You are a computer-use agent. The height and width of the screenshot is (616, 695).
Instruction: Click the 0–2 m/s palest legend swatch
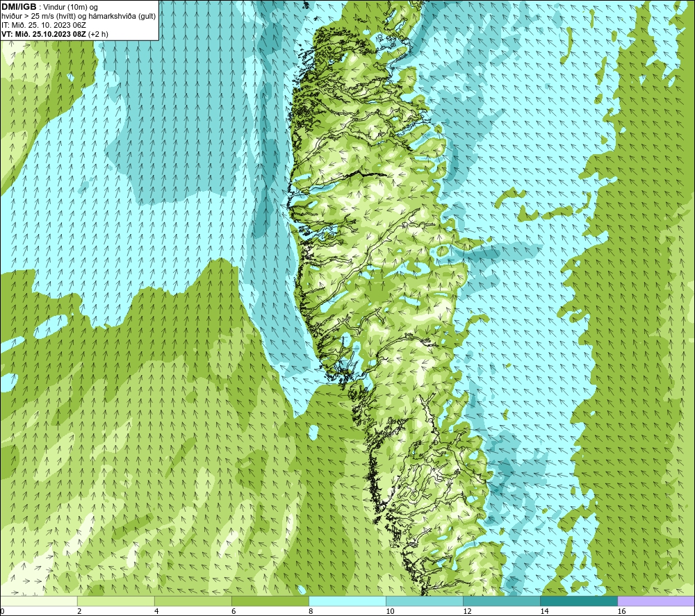[39, 601]
